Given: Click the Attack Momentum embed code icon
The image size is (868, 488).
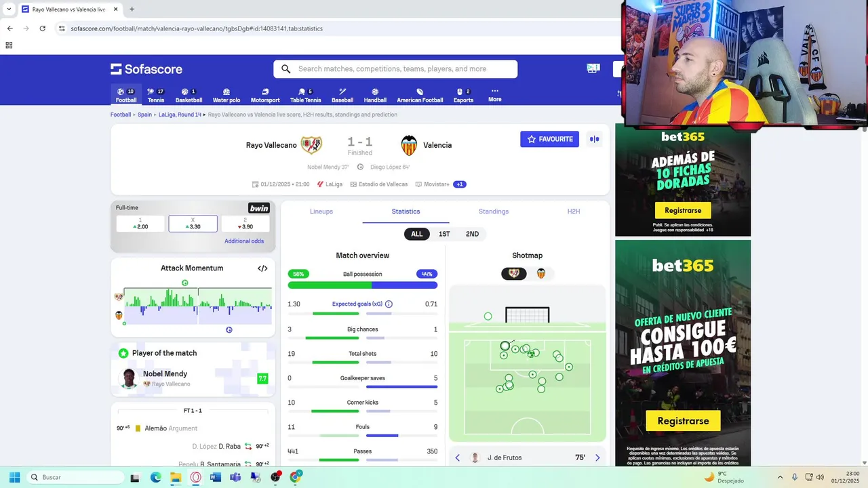Looking at the screenshot, I should (262, 268).
